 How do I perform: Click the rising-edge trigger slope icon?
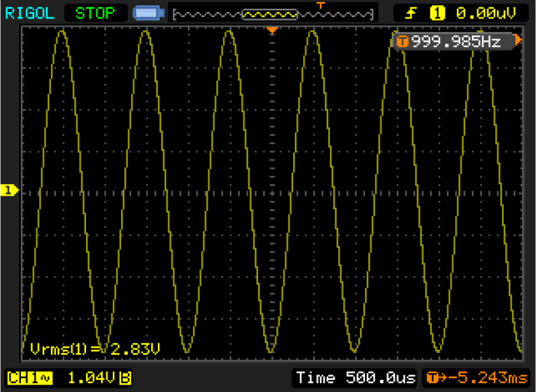click(x=411, y=13)
